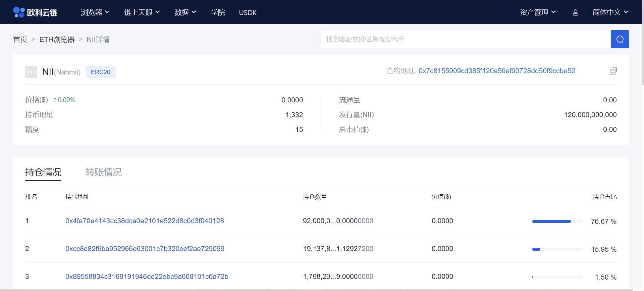Click the 0.00% price change indicator
Viewport: 644px width, 291px height.
pos(64,100)
